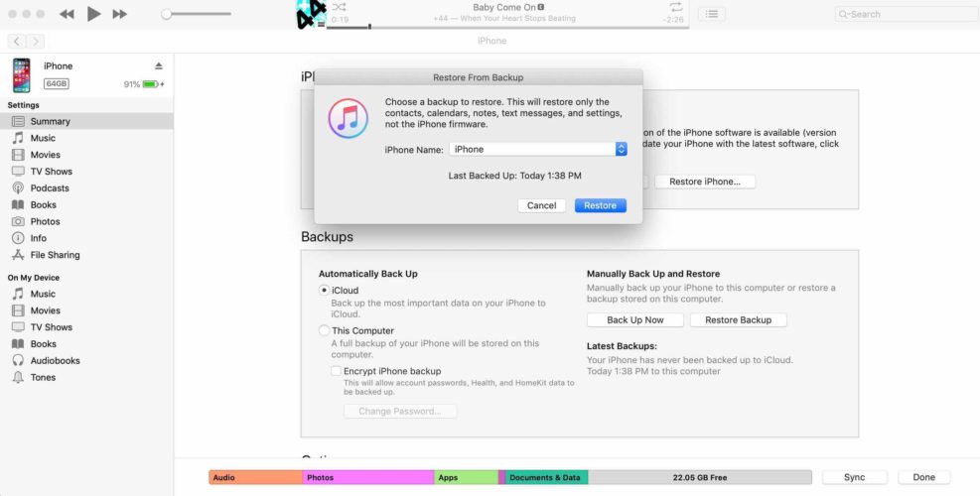Click the Sync button

pyautogui.click(x=854, y=477)
